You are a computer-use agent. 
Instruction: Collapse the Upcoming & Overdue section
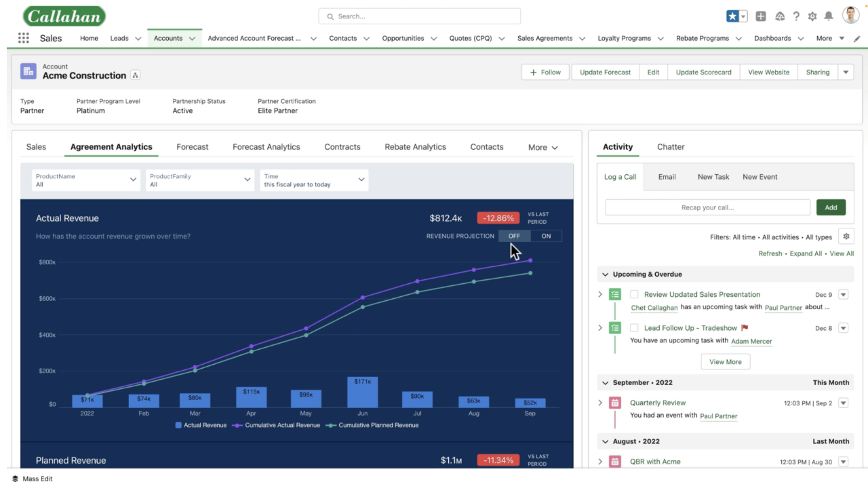click(x=605, y=274)
